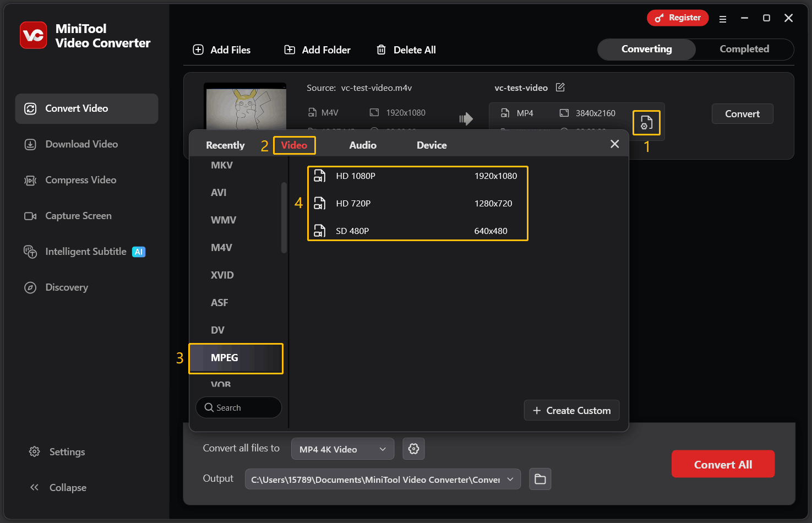The height and width of the screenshot is (523, 812).
Task: Select the MPEG format category
Action: click(236, 358)
